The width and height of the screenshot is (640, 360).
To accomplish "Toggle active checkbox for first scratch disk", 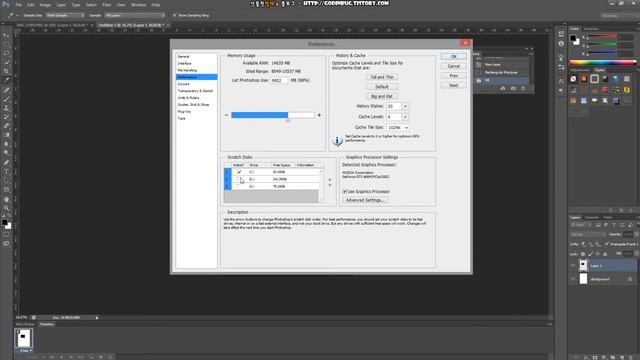I will click(239, 172).
